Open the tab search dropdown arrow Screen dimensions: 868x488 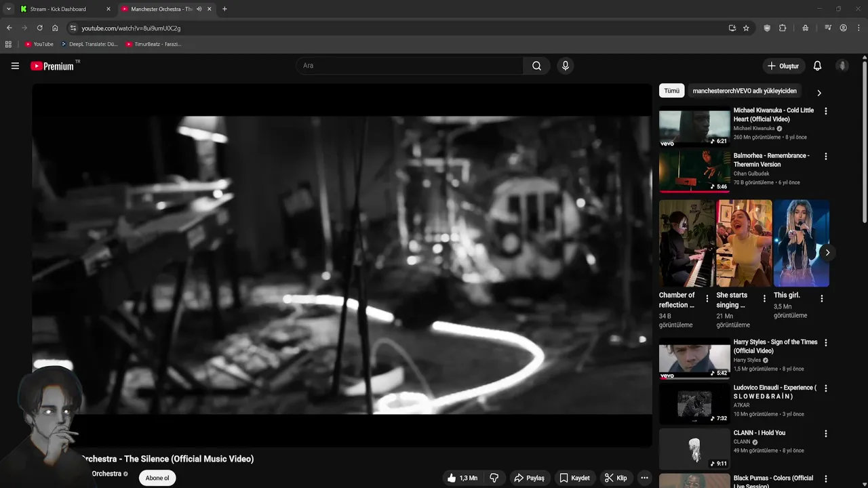(8, 9)
